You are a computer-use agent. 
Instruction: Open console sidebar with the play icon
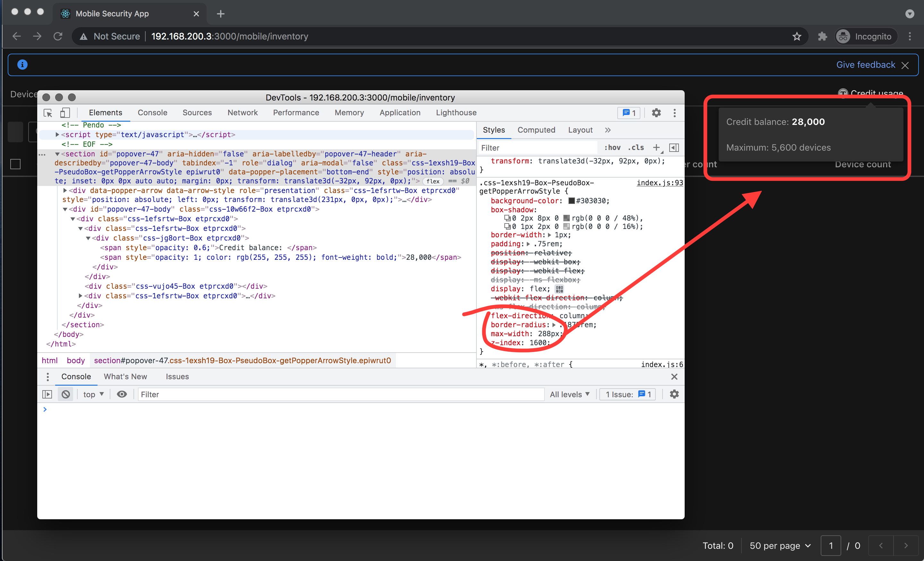(x=47, y=394)
